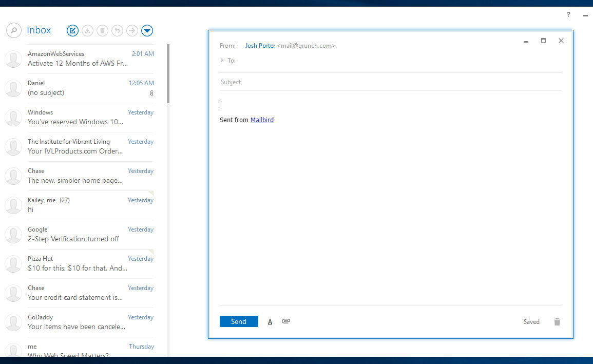Open the help question mark icon
The image size is (593, 364).
coord(568,14)
